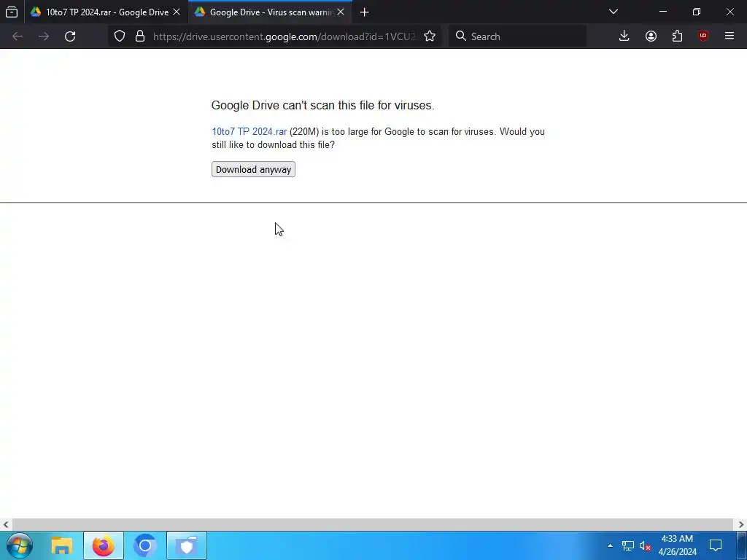Open the notification action center icon
Screen dimensions: 747x560
click(x=716, y=545)
